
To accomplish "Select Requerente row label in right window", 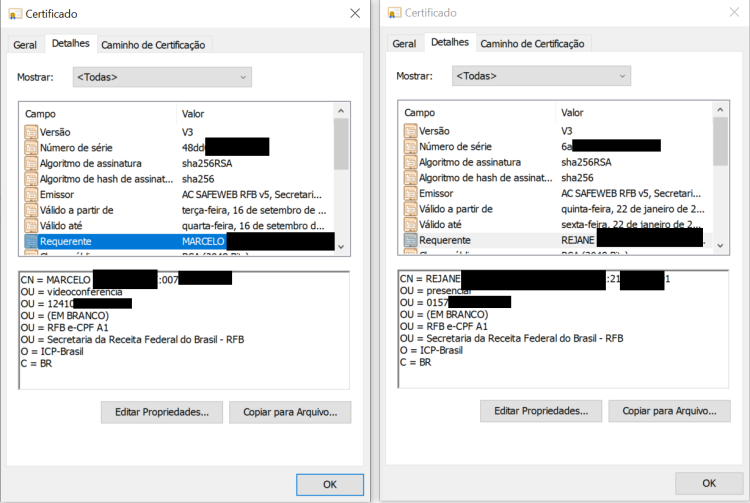I will (445, 240).
